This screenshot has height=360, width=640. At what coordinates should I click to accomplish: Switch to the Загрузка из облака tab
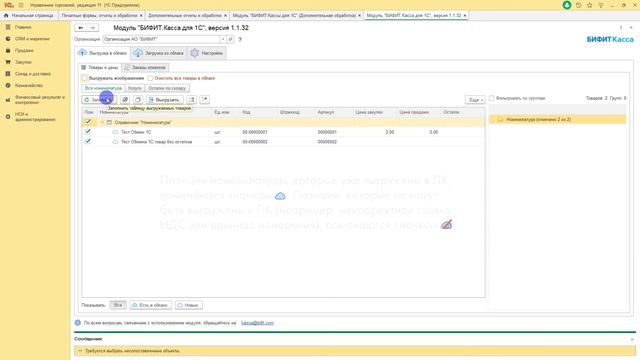[x=159, y=53]
